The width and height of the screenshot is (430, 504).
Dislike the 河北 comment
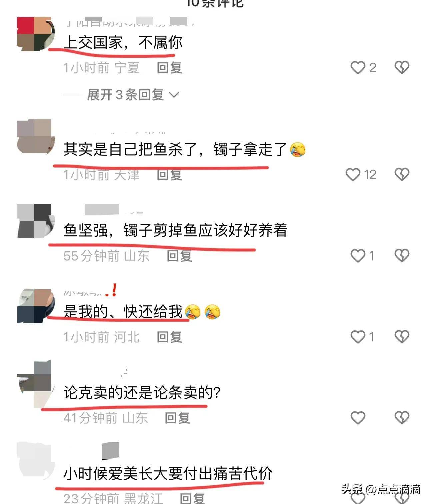pyautogui.click(x=402, y=337)
